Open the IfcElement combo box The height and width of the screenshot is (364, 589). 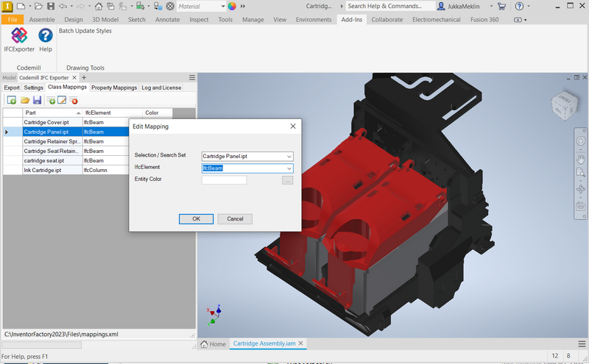(289, 168)
